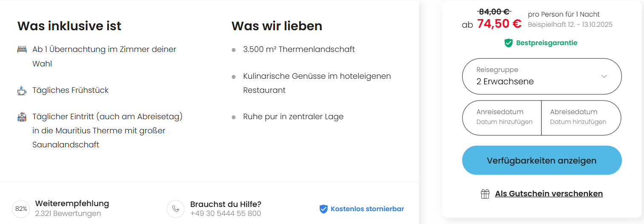
Task: Click the green Bestpreisgarantie shield icon
Action: (x=508, y=43)
